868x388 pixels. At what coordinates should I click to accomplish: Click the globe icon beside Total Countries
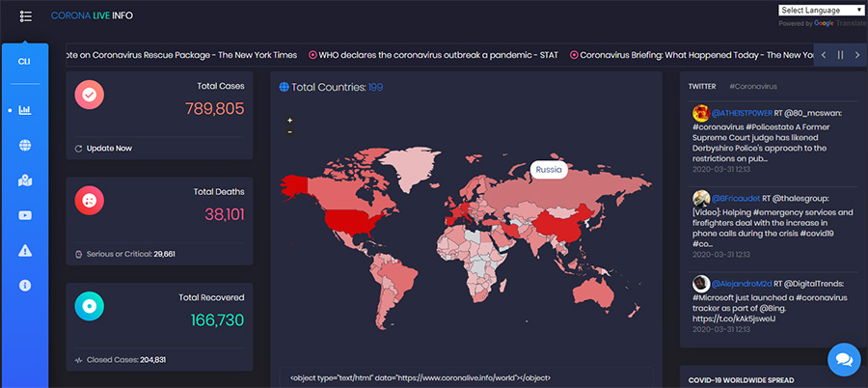click(x=284, y=87)
